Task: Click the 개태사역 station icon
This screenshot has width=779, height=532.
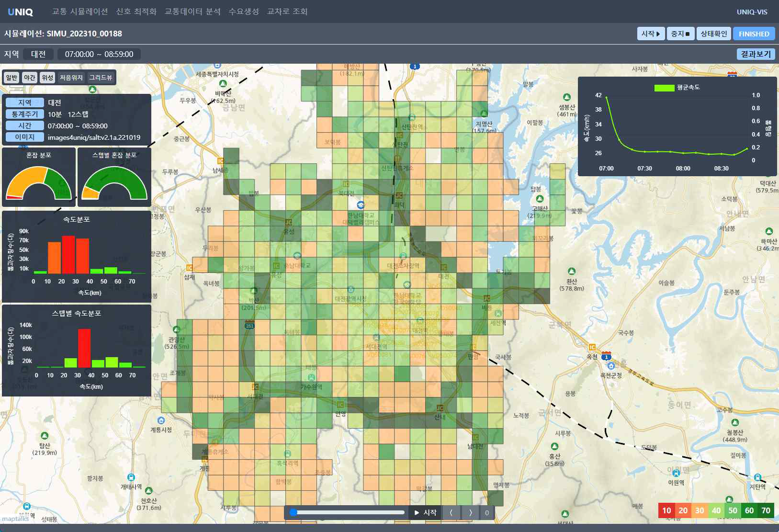Action: [x=131, y=477]
